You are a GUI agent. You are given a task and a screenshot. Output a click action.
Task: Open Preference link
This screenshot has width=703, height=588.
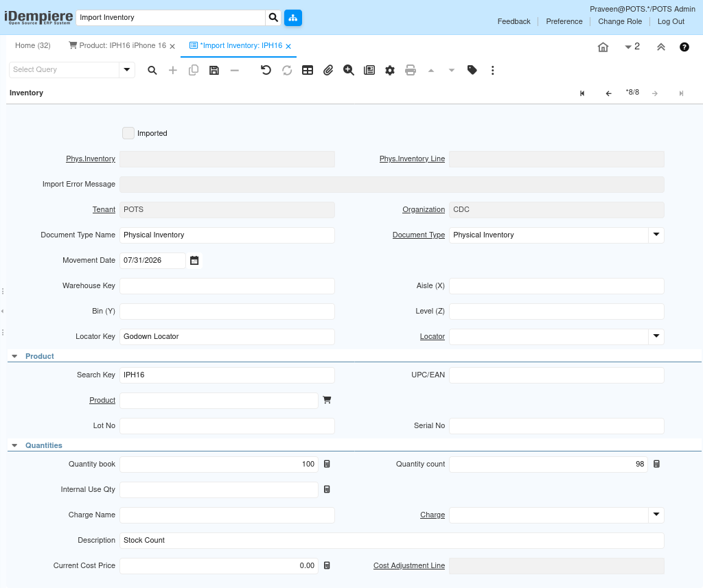point(564,21)
